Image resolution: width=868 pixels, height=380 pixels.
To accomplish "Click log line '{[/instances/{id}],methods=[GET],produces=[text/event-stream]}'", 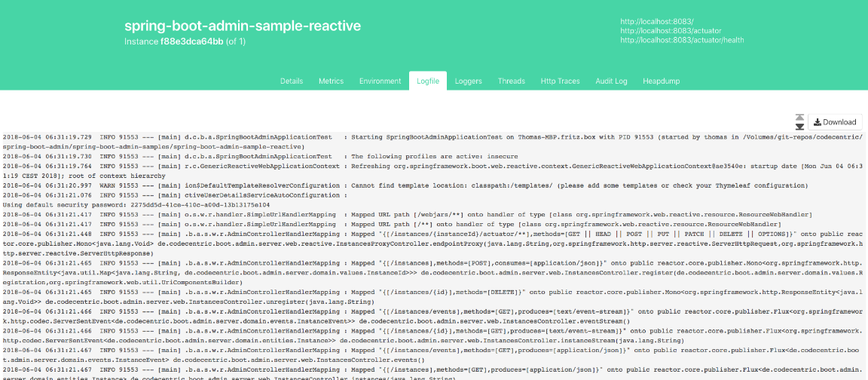I will click(x=432, y=335).
